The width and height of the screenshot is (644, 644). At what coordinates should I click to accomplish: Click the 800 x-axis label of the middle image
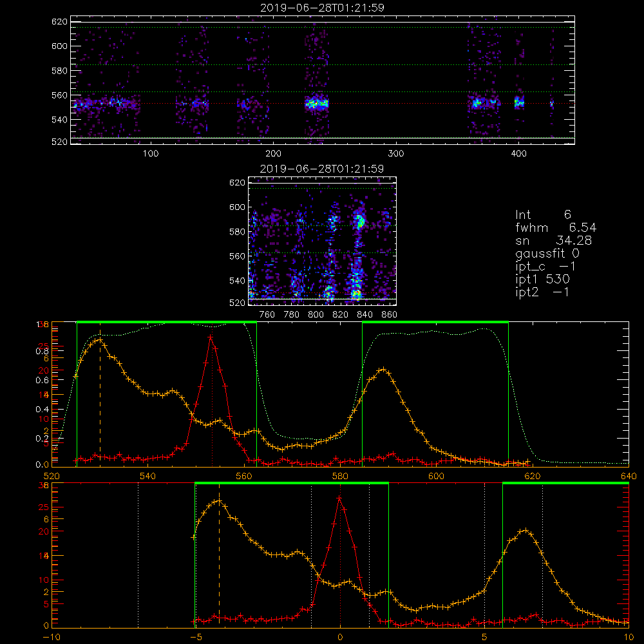tap(316, 315)
